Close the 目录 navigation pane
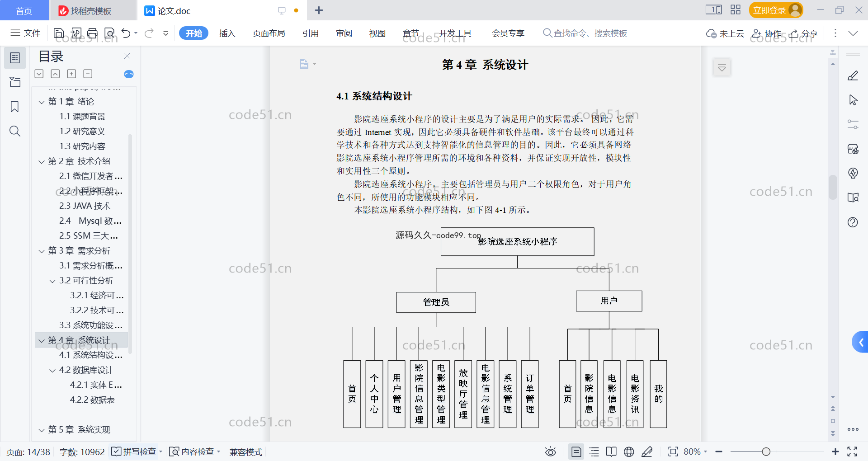The height and width of the screenshot is (461, 868). [x=127, y=56]
